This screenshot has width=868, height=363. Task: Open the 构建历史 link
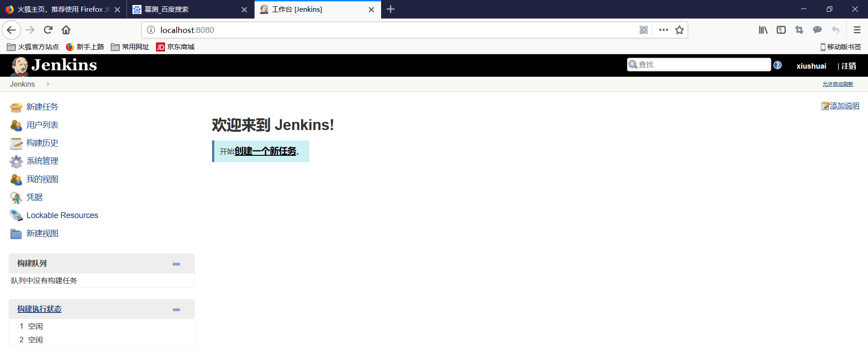coord(42,143)
